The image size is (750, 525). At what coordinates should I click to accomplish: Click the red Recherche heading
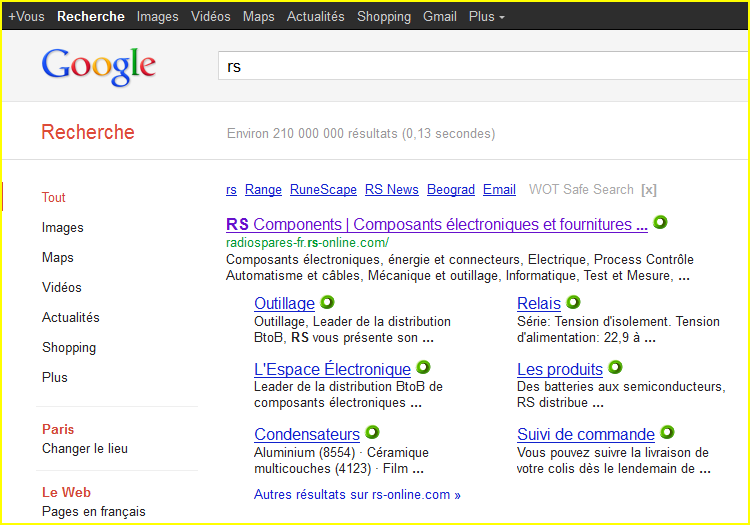pyautogui.click(x=88, y=132)
